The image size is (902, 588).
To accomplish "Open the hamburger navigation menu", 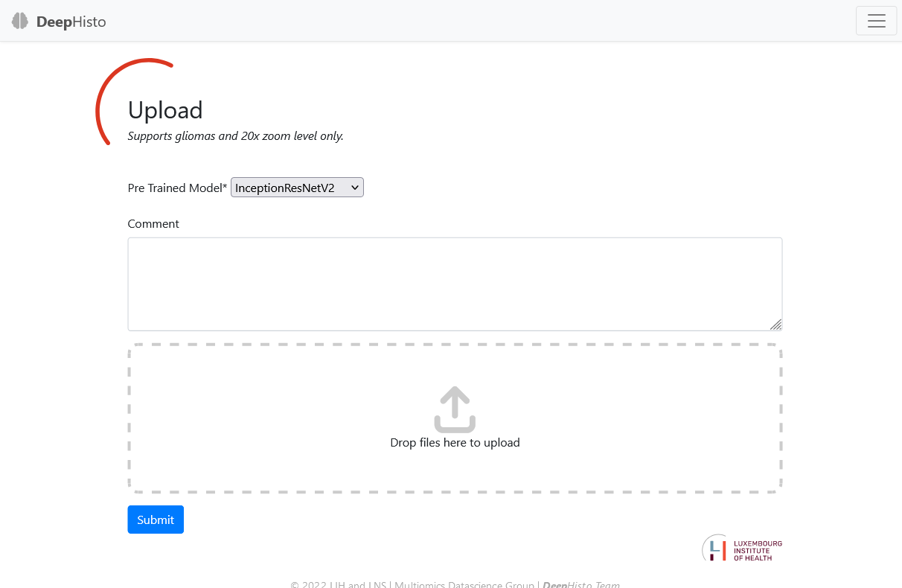I will pos(876,21).
